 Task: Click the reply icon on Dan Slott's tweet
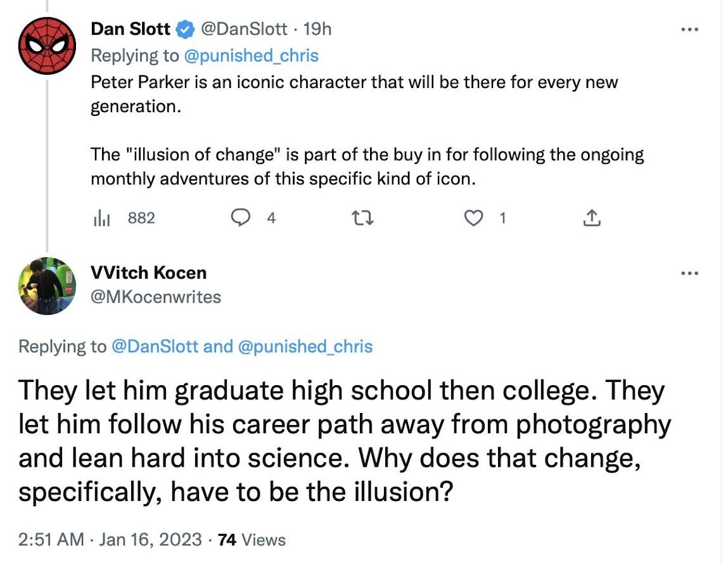[239, 218]
